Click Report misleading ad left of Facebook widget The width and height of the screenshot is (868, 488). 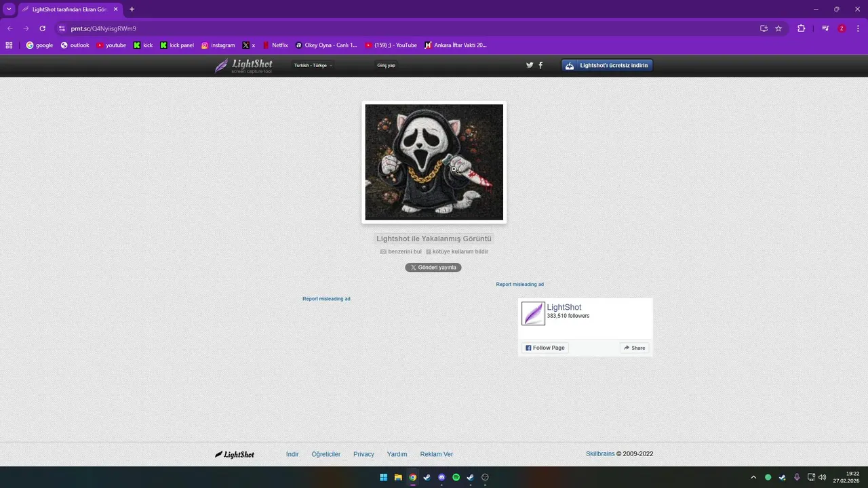326,299
